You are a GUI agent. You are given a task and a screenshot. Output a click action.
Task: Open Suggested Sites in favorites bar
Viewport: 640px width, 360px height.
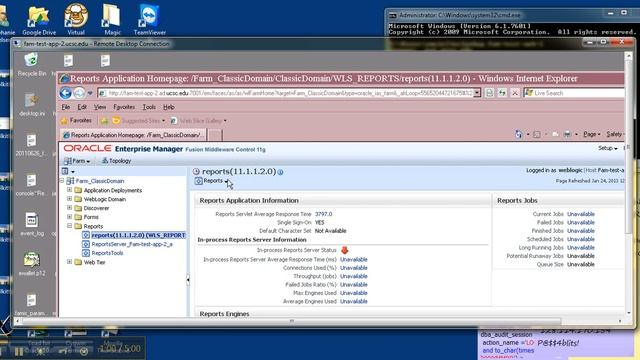tap(139, 121)
